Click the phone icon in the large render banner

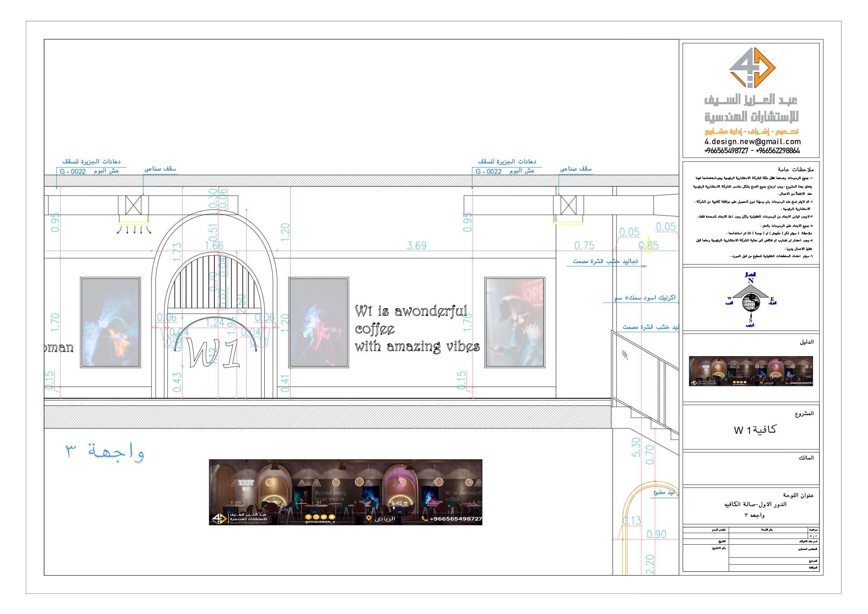[x=425, y=519]
